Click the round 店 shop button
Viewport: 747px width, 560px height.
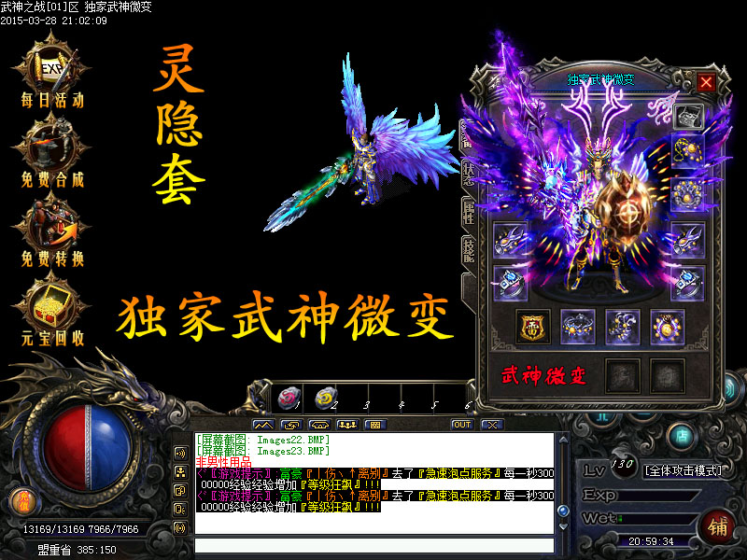(x=683, y=436)
